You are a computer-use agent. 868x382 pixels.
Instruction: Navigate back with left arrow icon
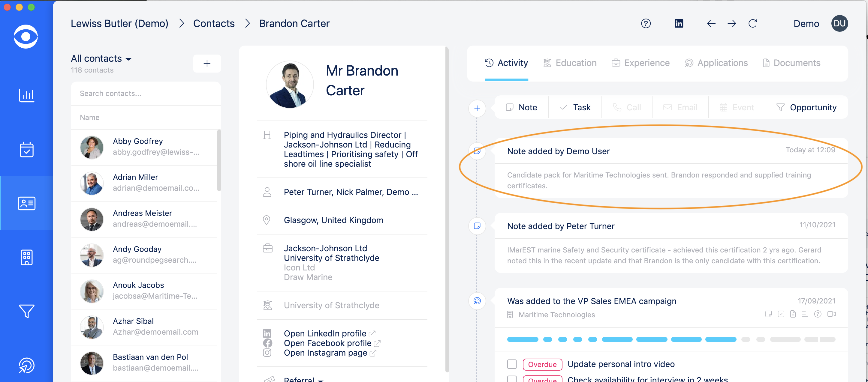[711, 24]
